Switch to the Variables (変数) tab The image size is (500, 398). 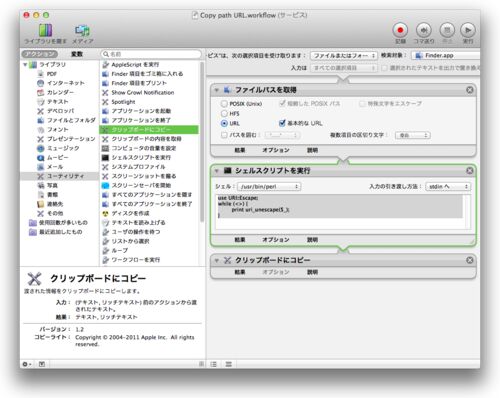point(77,54)
